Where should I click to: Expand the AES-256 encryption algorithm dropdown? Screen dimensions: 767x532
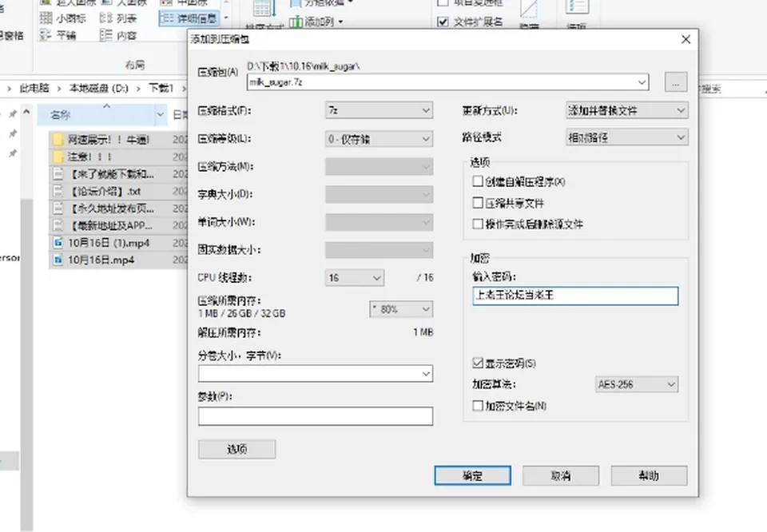click(637, 384)
